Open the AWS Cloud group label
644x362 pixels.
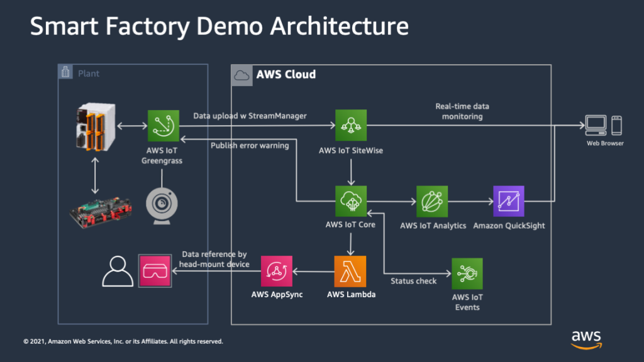point(286,74)
